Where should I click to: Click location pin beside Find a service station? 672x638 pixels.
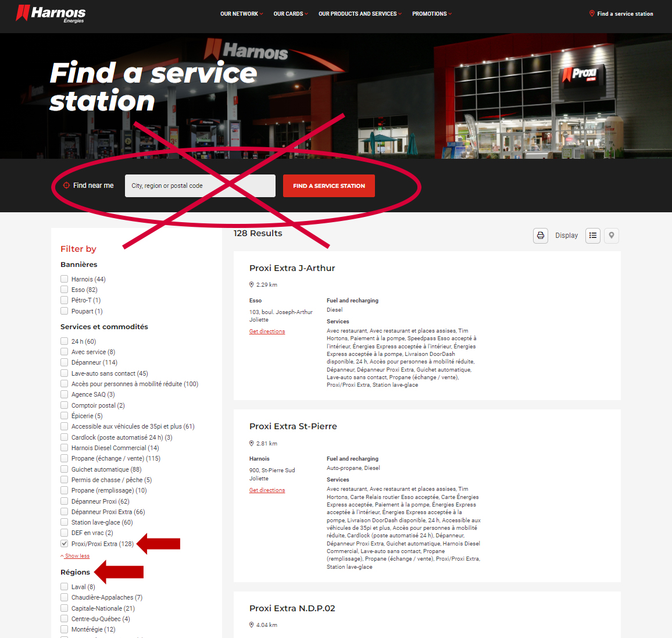(592, 13)
